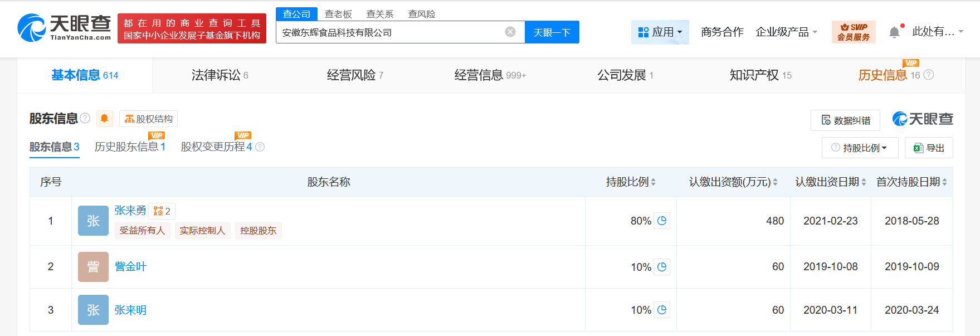This screenshot has width=980, height=336.
Task: Clear the company search box
Action: (510, 32)
